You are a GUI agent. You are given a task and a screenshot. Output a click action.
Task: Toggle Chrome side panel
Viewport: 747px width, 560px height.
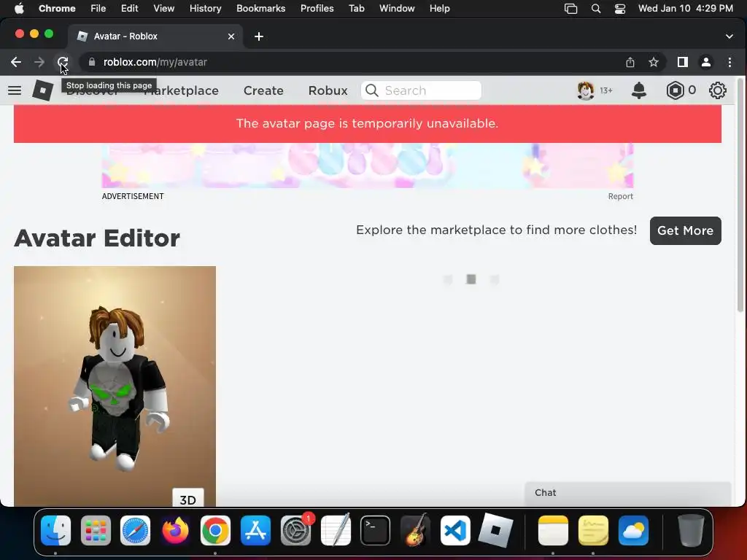[x=682, y=62]
